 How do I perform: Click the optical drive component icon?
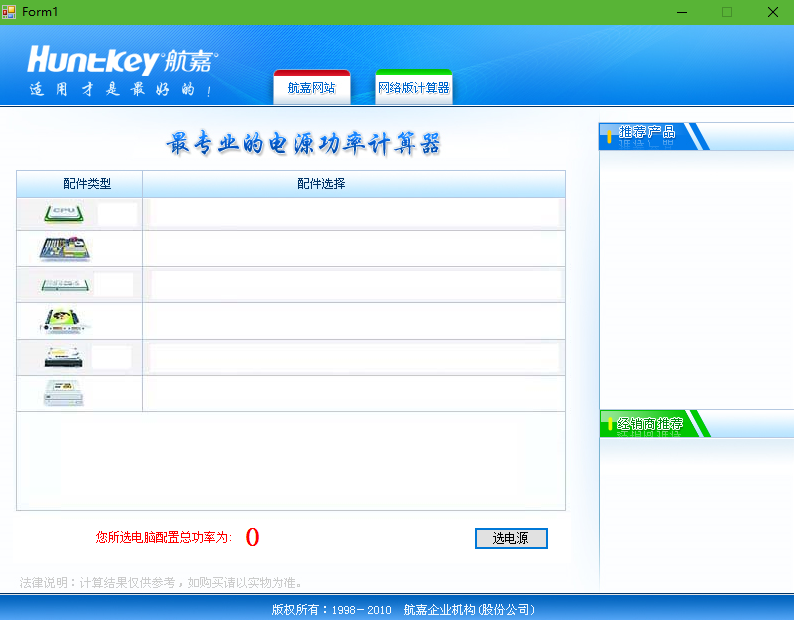click(63, 394)
